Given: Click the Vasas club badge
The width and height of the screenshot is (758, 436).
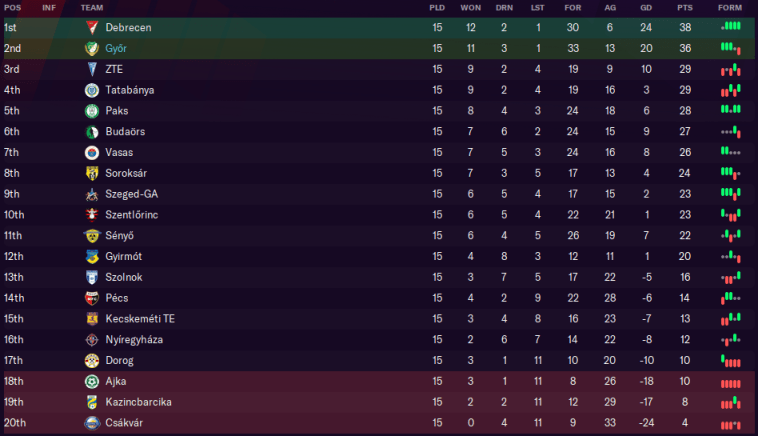Looking at the screenshot, I should click(91, 152).
